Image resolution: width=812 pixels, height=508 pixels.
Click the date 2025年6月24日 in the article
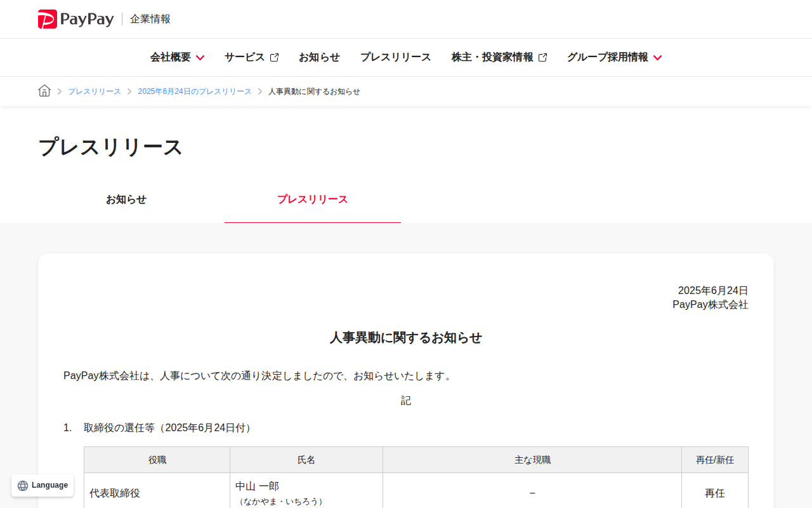pos(713,291)
